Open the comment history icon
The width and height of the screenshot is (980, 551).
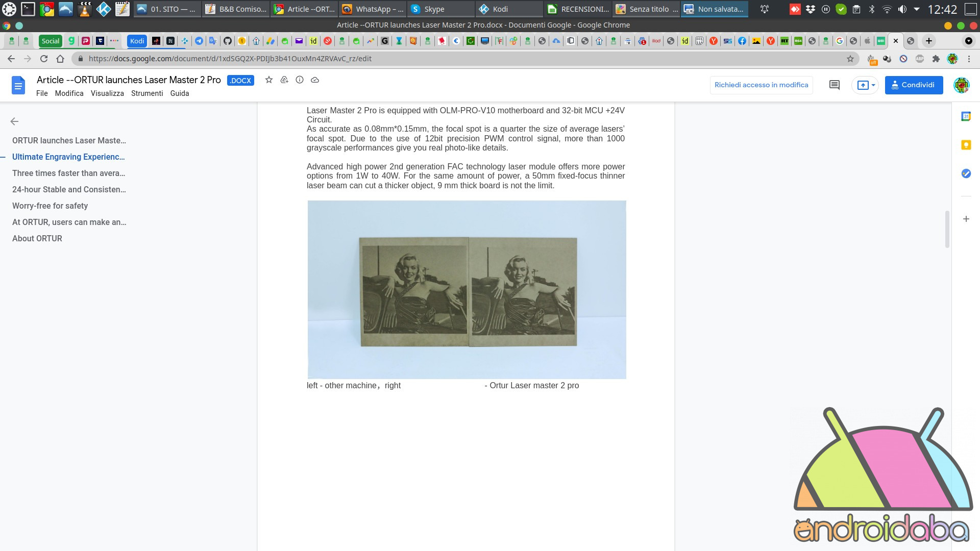coord(835,85)
